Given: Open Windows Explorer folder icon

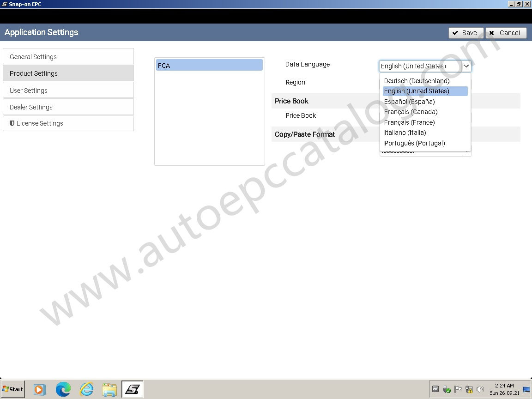Looking at the screenshot, I should pyautogui.click(x=109, y=389).
